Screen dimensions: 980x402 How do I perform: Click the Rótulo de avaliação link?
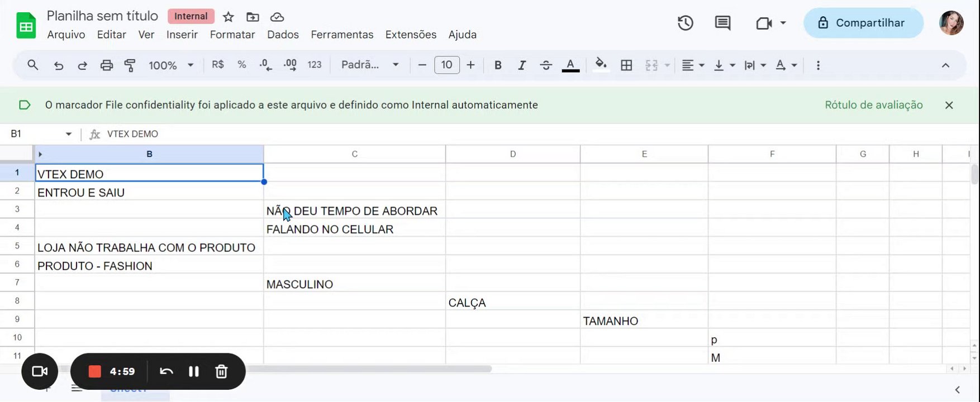[873, 105]
